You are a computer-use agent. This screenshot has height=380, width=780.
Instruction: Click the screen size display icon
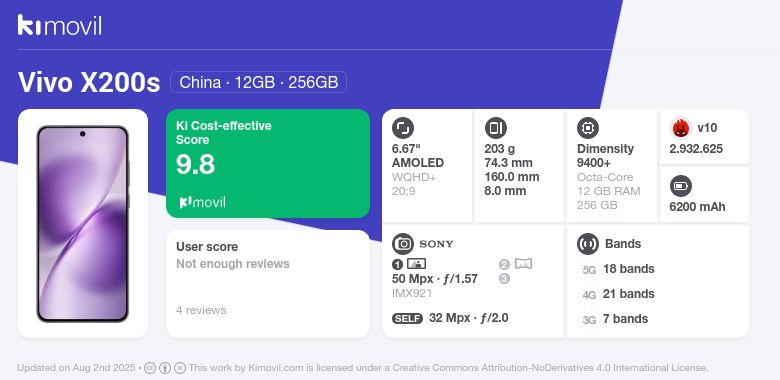click(402, 128)
